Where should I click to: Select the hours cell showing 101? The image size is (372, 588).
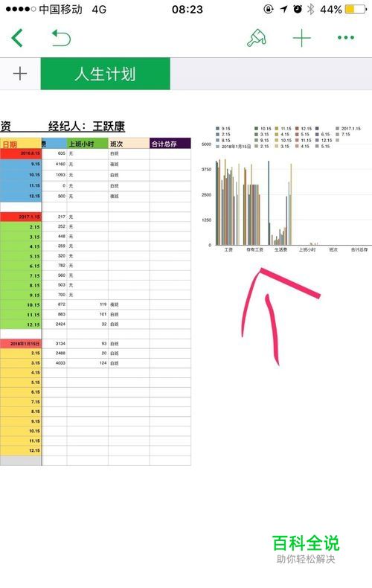(88, 314)
